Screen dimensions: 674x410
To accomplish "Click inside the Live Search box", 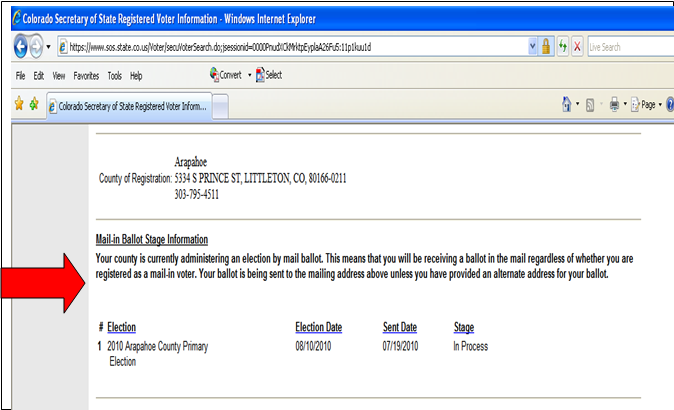I will [630, 47].
